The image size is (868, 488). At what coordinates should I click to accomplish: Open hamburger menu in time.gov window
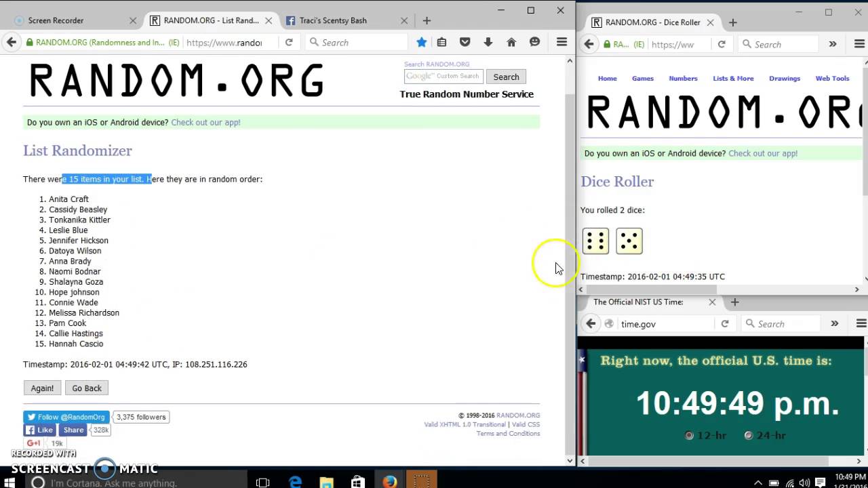click(861, 324)
